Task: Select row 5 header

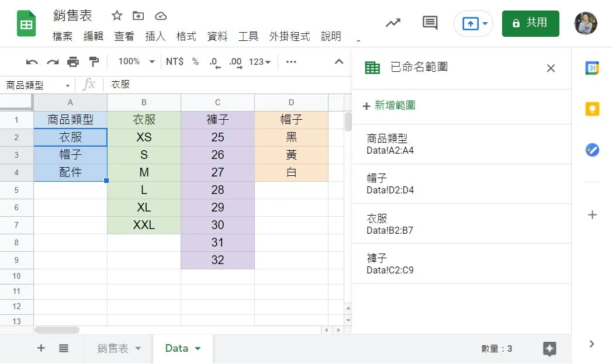Action: [x=16, y=190]
